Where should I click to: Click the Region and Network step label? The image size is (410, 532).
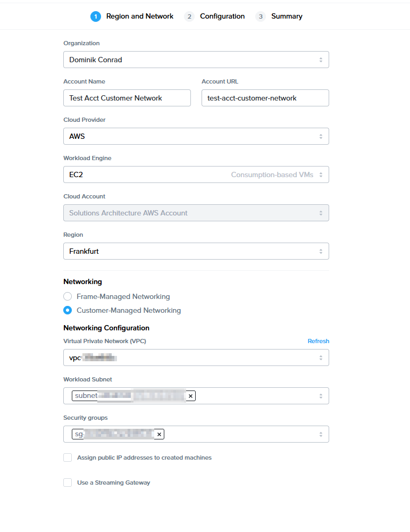[x=140, y=16]
